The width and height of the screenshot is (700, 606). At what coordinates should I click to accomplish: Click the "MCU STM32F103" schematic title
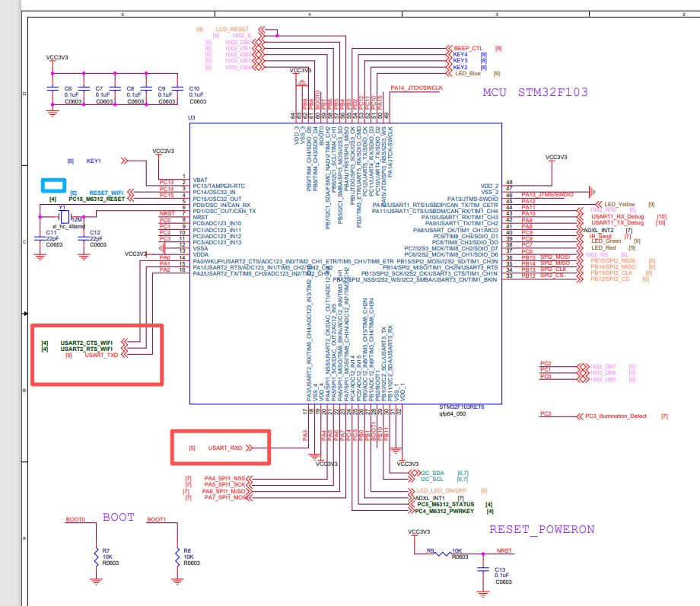point(535,92)
